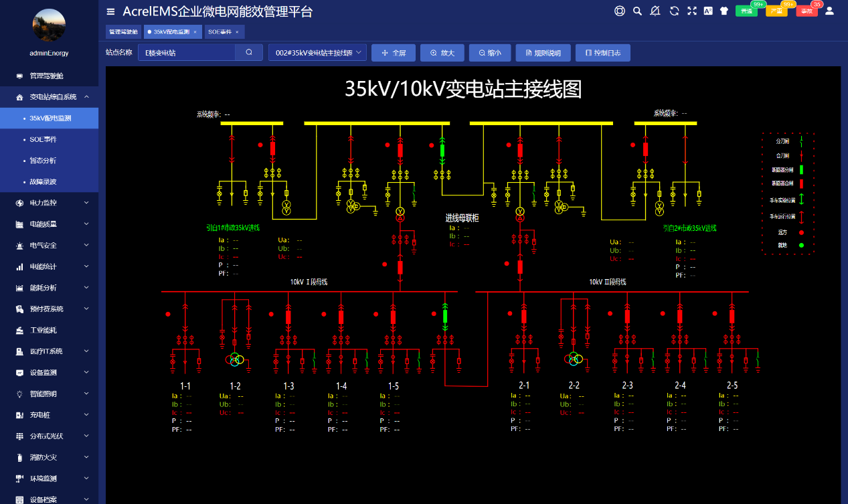The image size is (848, 504).
Task: Open the 002#35kV diagram dropdown
Action: coord(317,52)
